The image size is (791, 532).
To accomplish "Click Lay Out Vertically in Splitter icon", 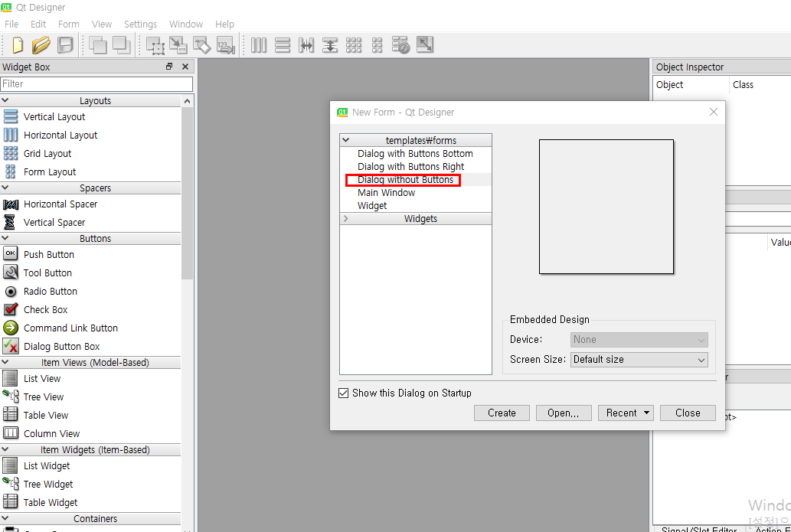I will (x=330, y=45).
